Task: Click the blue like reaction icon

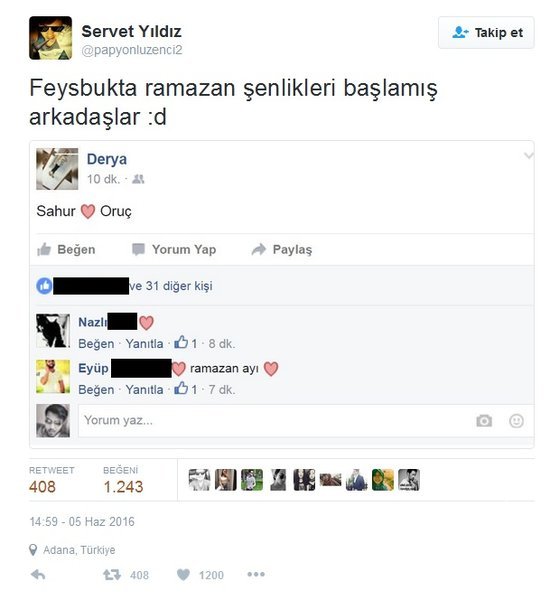Action: (44, 286)
